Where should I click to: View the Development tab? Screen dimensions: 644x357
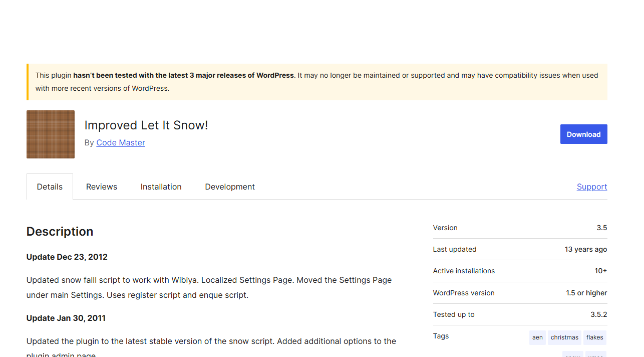pyautogui.click(x=229, y=187)
